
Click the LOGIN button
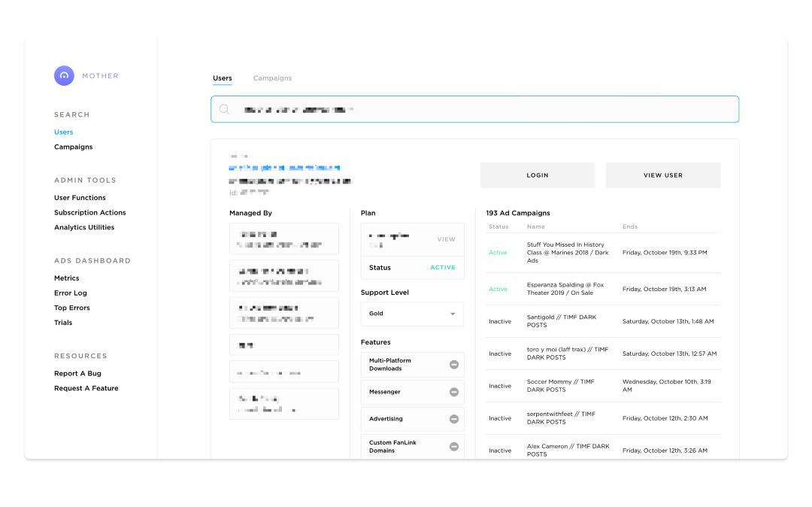(538, 175)
